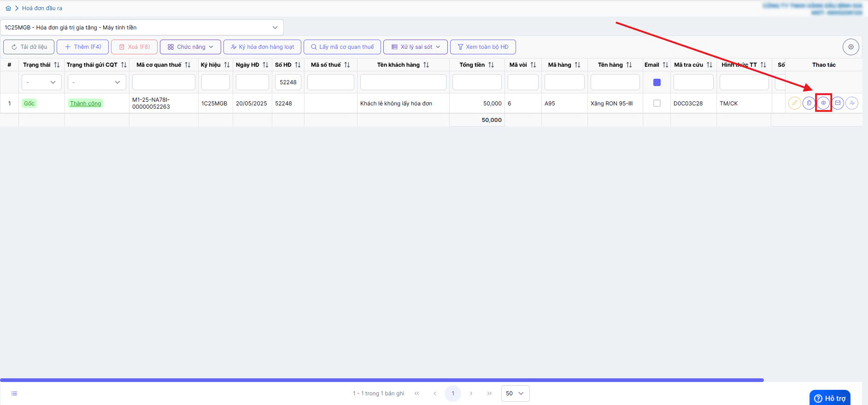Sort by Mã vòi column

(533, 65)
